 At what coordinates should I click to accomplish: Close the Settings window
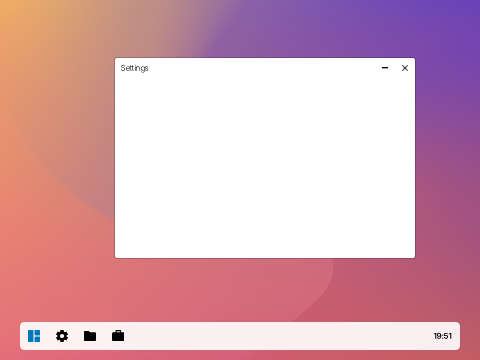click(405, 68)
